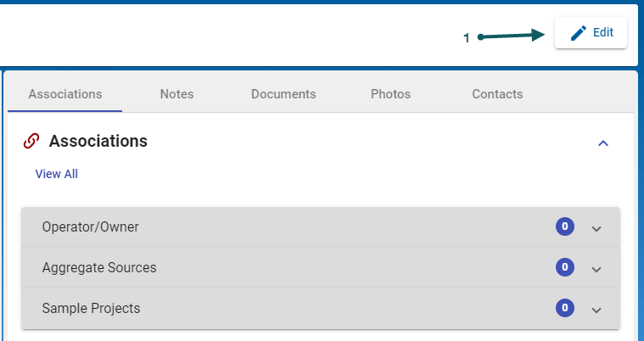Expand the Aggregate Sources chevron
The image size is (644, 341).
coord(596,269)
